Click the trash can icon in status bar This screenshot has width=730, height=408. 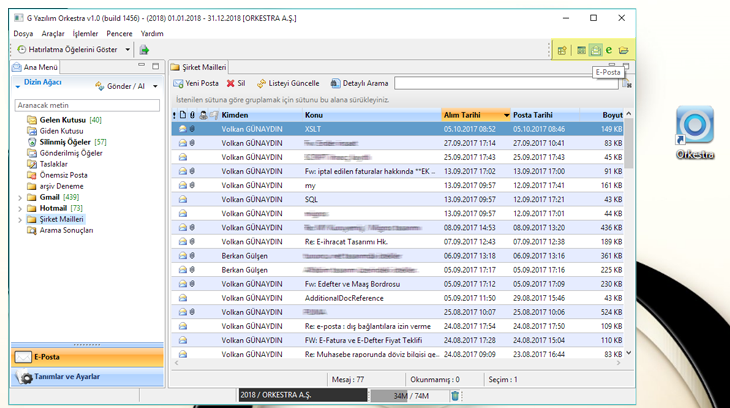coord(455,396)
